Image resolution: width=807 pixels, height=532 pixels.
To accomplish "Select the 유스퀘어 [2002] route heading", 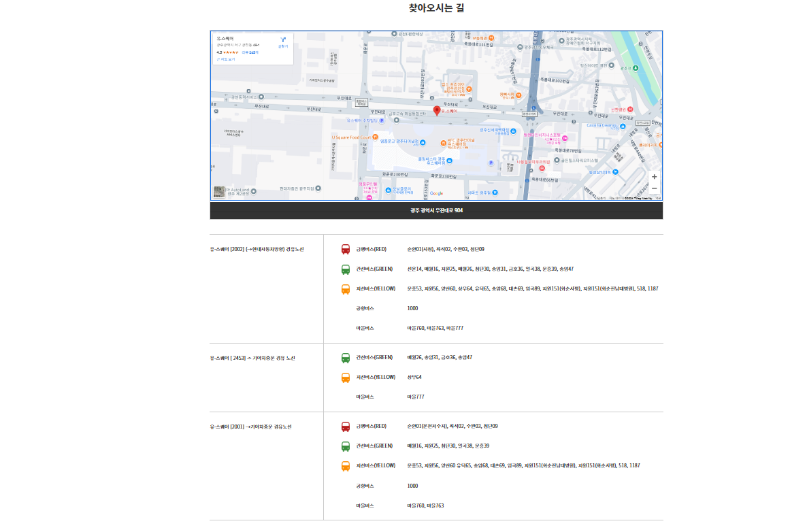I will click(257, 249).
